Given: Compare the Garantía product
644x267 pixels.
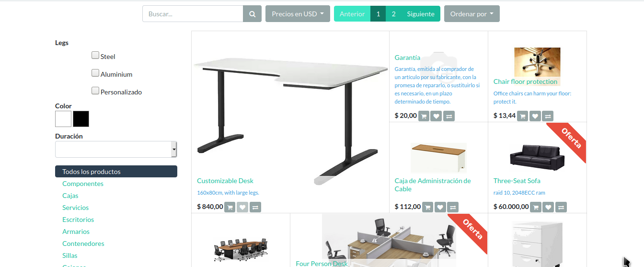Looking at the screenshot, I should tap(449, 116).
